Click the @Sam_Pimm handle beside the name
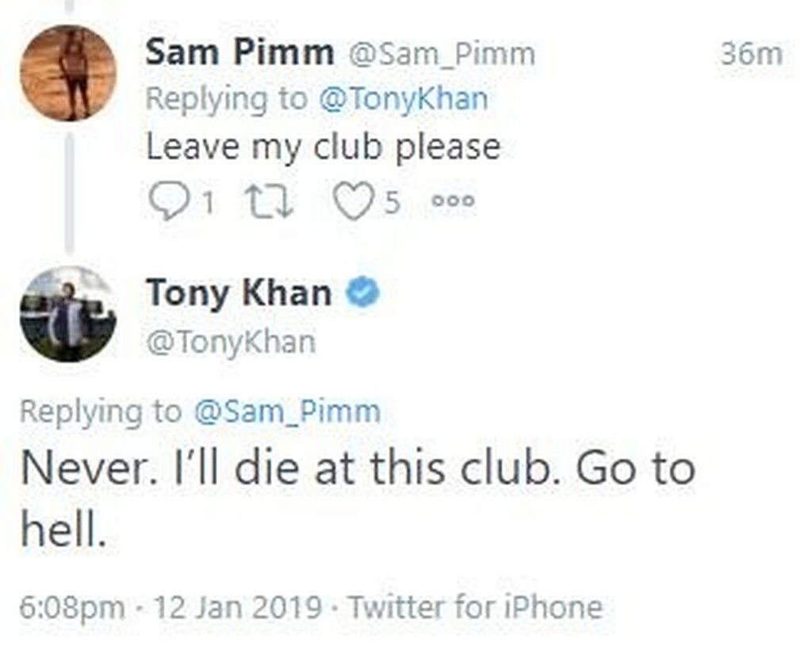The image size is (812, 658). coord(441,55)
